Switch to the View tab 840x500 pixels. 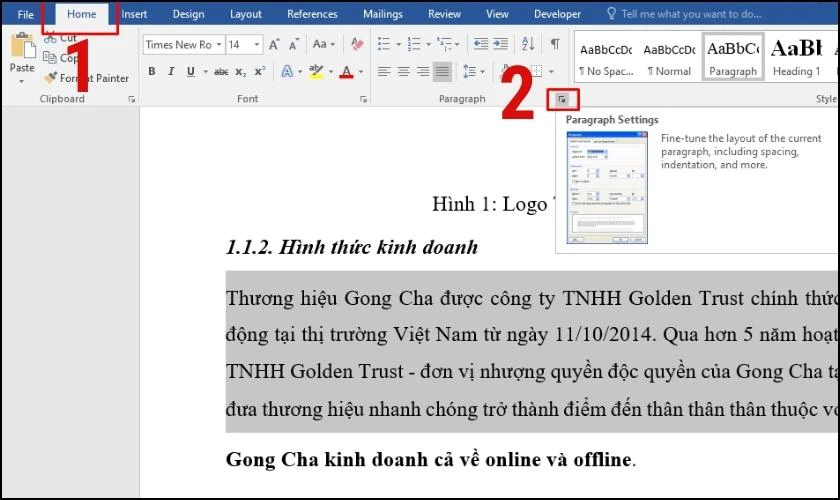point(497,14)
